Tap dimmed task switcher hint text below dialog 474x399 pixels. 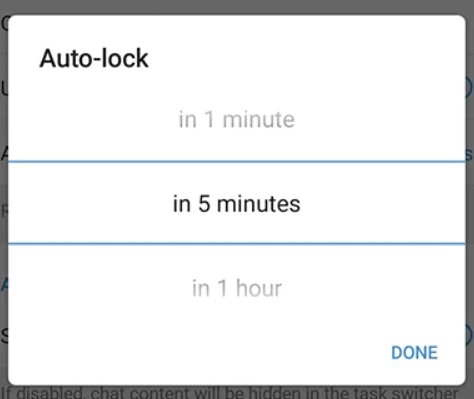(230, 393)
